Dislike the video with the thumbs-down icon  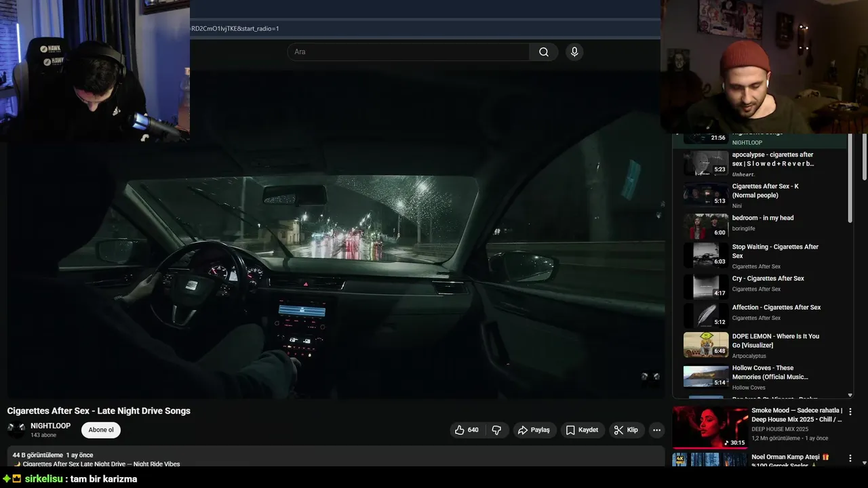(496, 430)
